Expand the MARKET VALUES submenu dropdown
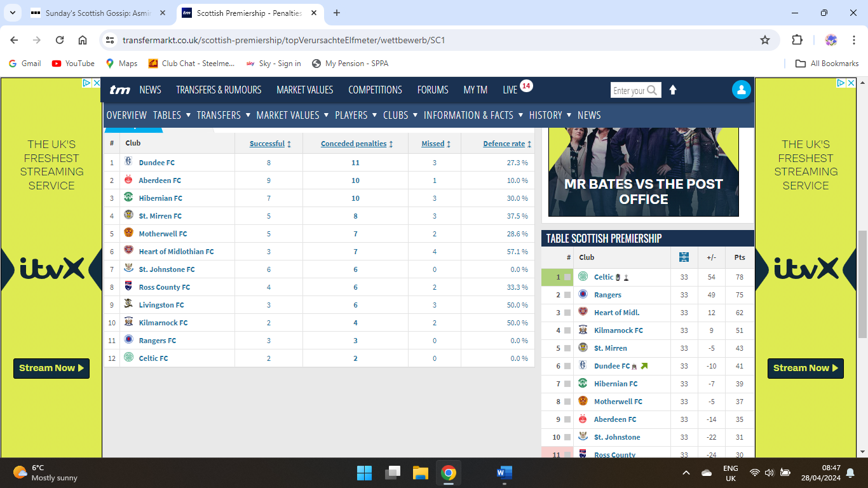The width and height of the screenshot is (868, 488). coord(292,115)
